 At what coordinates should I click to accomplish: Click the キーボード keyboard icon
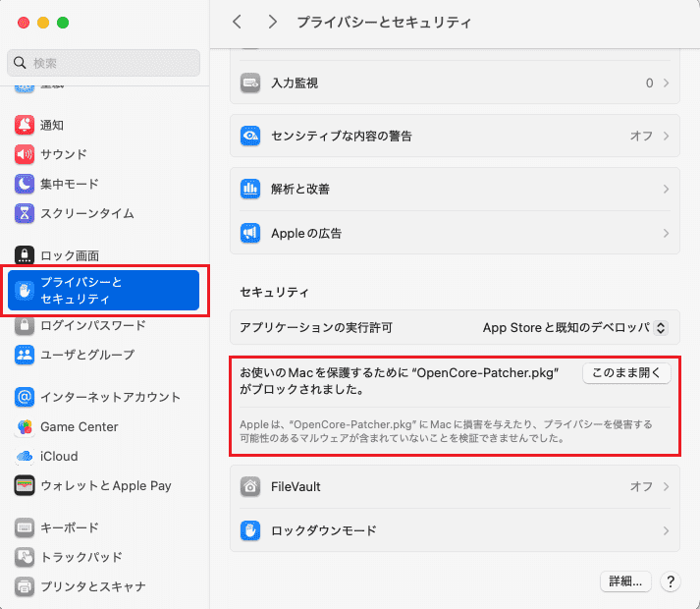25,527
